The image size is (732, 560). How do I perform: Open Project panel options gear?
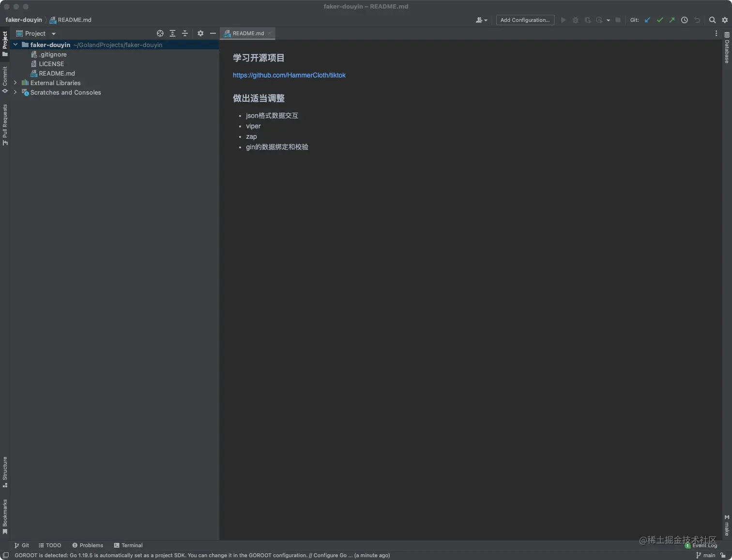click(x=200, y=33)
